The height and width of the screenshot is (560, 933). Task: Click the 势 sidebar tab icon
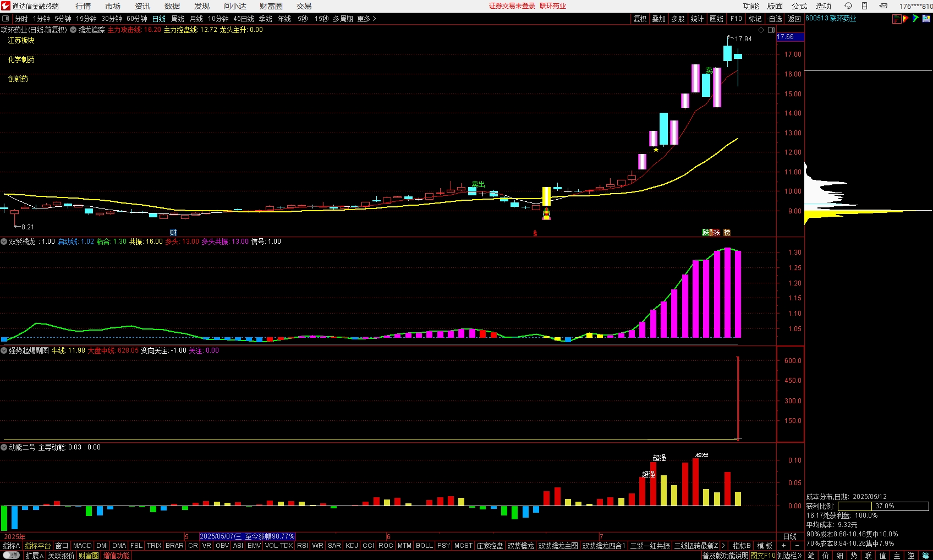(x=854, y=556)
